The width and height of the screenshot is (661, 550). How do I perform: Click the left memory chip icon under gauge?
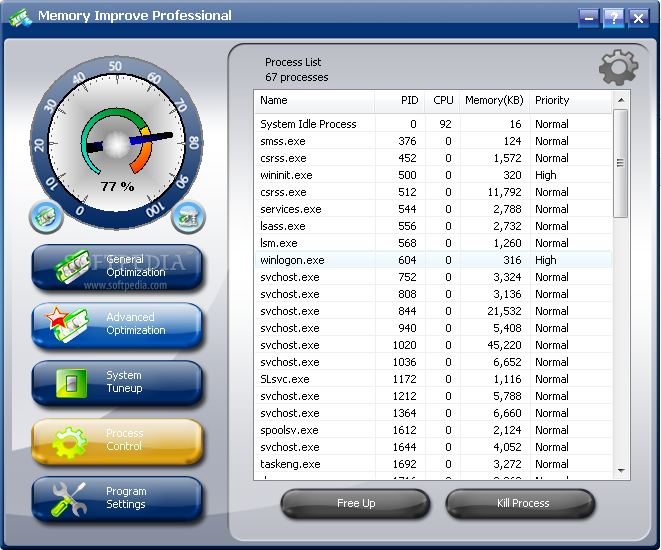click(x=46, y=217)
